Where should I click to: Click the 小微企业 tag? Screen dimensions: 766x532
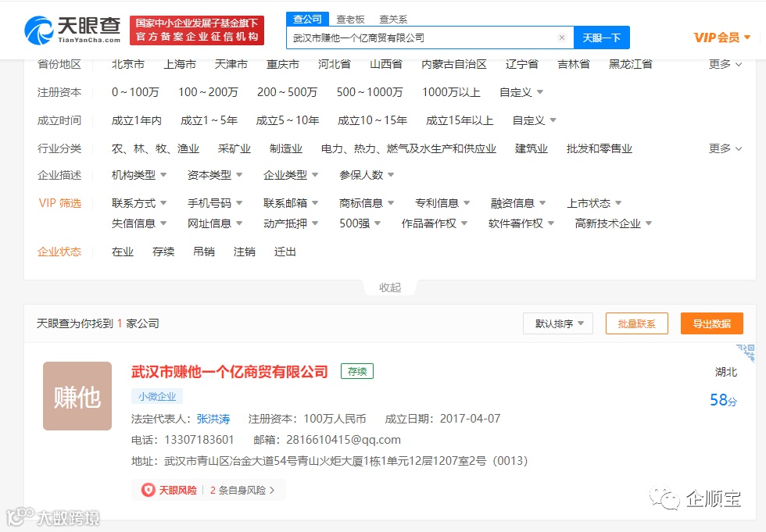click(157, 396)
